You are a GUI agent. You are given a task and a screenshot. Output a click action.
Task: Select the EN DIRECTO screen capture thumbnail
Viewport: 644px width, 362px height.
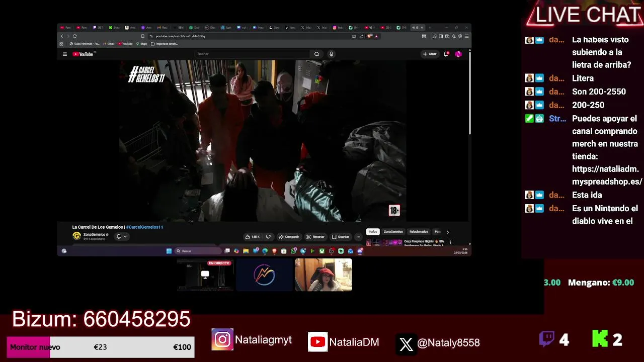205,275
